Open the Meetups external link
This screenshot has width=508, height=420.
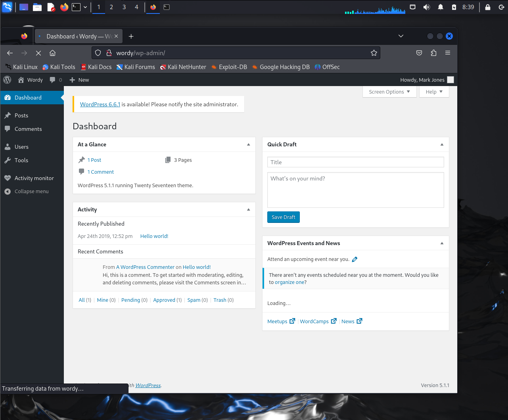(281, 321)
